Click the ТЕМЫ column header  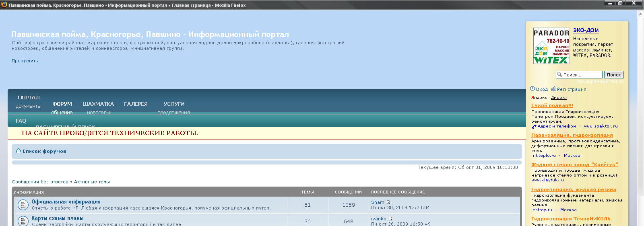(x=308, y=192)
